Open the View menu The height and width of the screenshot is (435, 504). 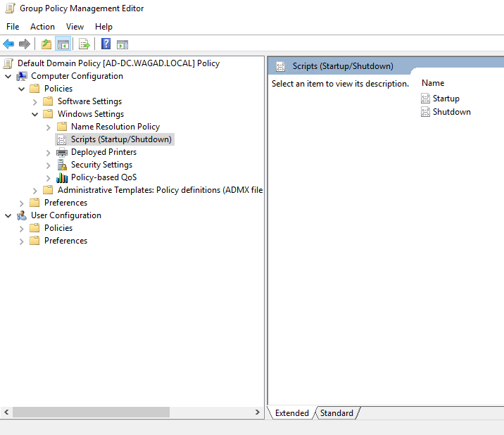(x=75, y=27)
